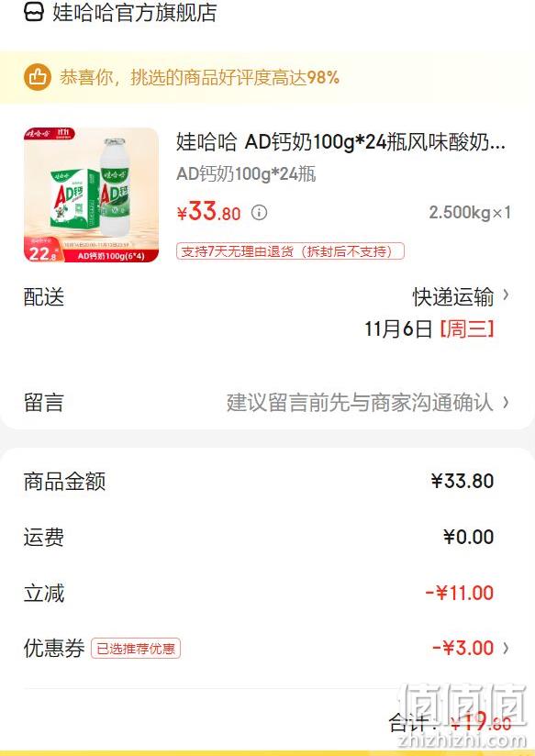Open the AD钙奶 product thumbnail image

91,195
